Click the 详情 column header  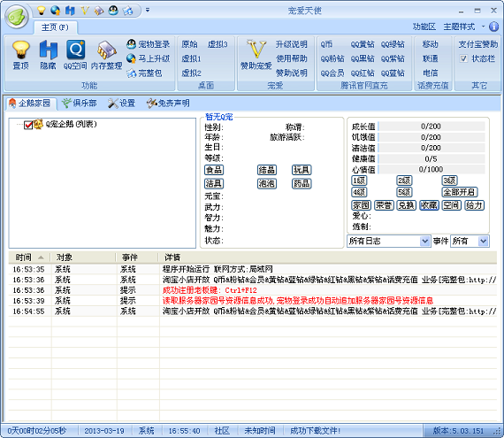pos(327,257)
